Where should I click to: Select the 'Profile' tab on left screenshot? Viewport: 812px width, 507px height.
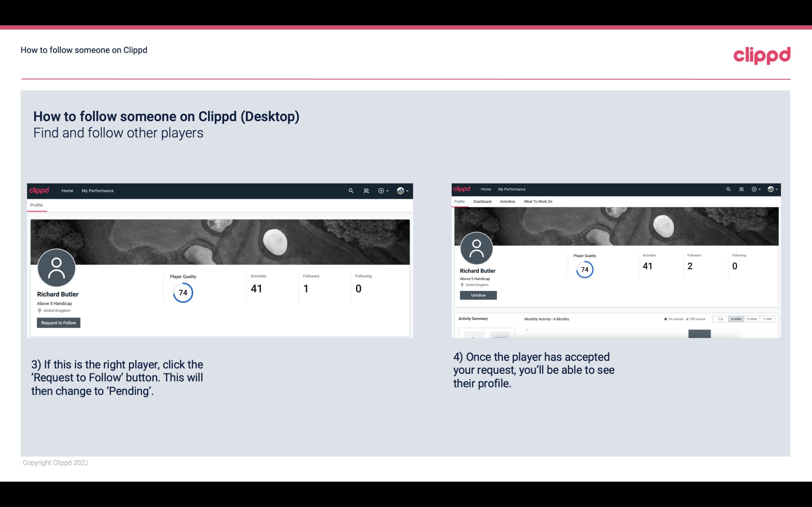[x=36, y=204]
